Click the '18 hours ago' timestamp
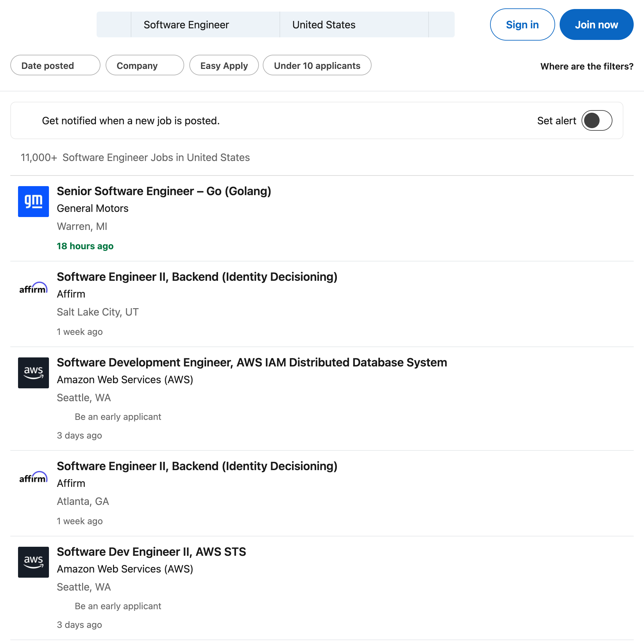This screenshot has width=644, height=644. [x=85, y=246]
